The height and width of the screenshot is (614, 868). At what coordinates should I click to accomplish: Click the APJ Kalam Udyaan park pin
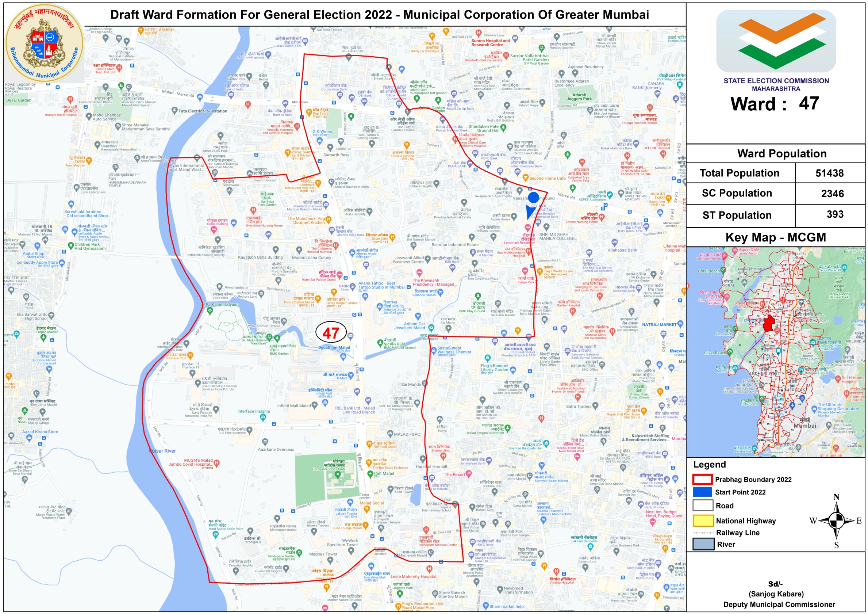coord(210,310)
